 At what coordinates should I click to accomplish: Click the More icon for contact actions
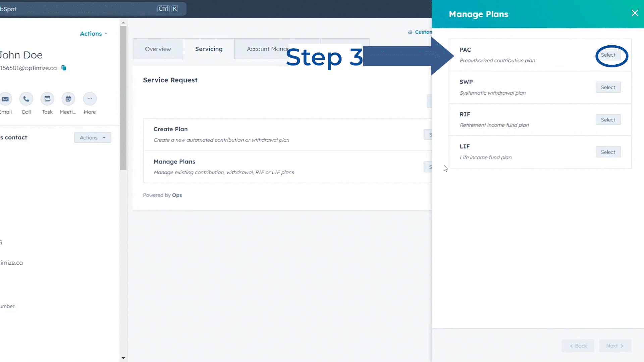click(x=89, y=99)
